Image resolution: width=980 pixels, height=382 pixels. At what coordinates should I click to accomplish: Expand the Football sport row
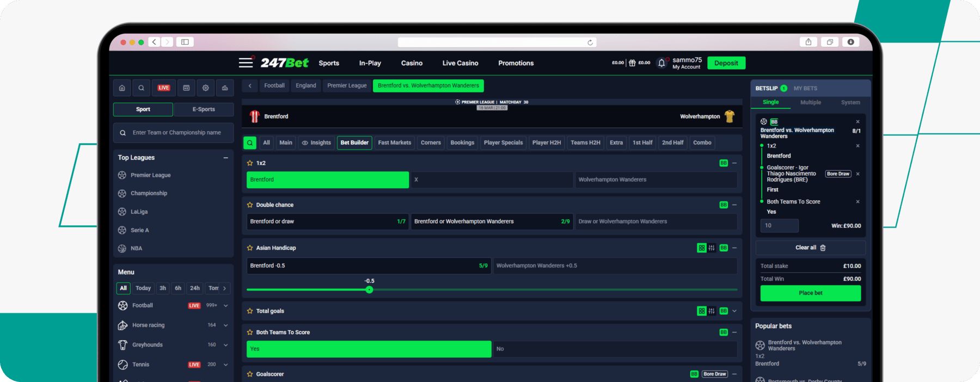[x=226, y=306]
